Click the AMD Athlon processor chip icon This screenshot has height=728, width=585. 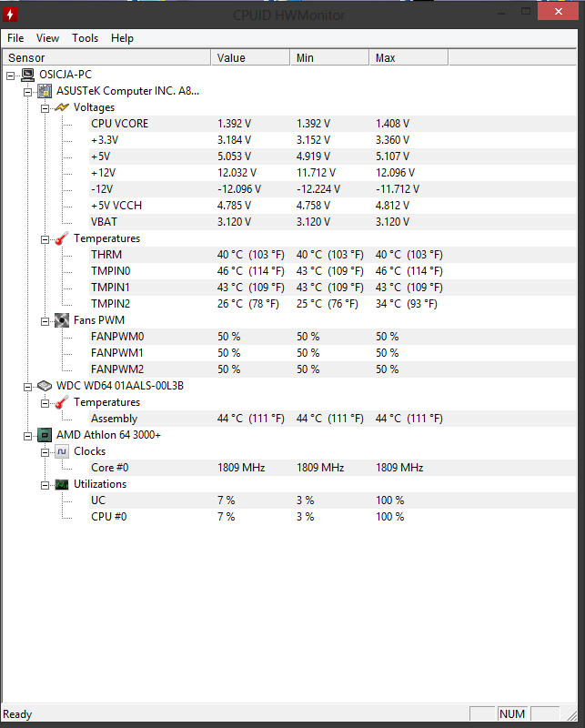(45, 435)
